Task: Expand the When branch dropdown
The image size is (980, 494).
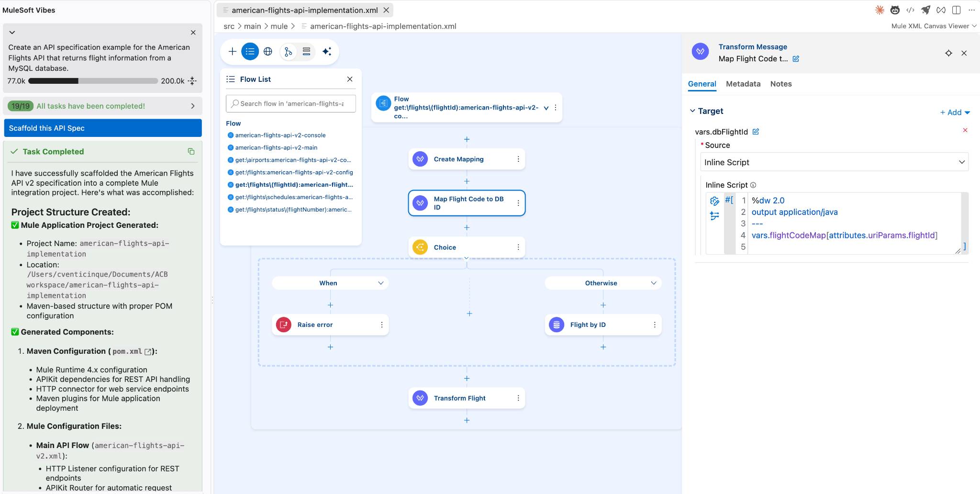Action: [x=381, y=283]
